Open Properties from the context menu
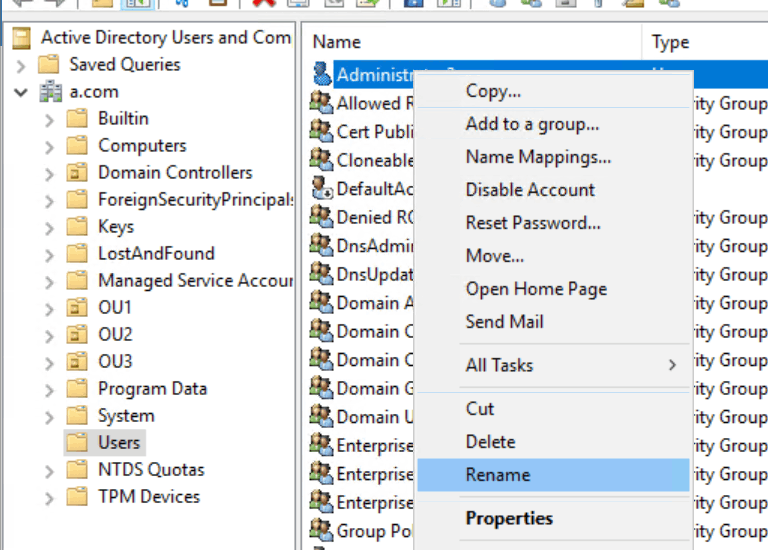 [x=552, y=518]
